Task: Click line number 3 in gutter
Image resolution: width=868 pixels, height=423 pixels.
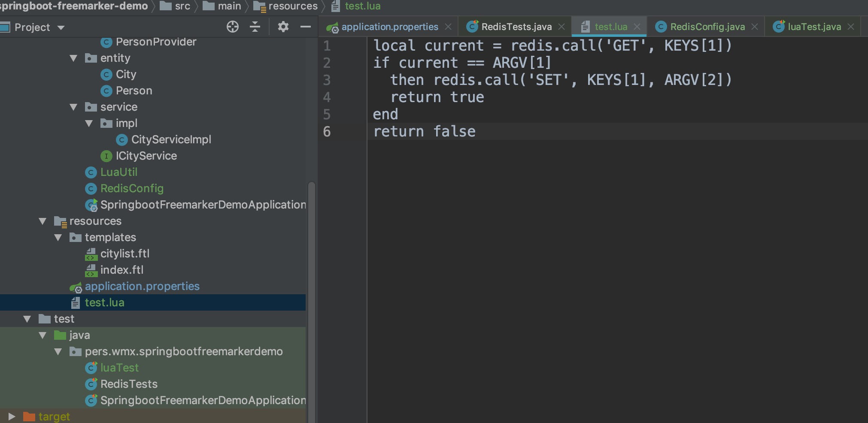Action: (327, 80)
